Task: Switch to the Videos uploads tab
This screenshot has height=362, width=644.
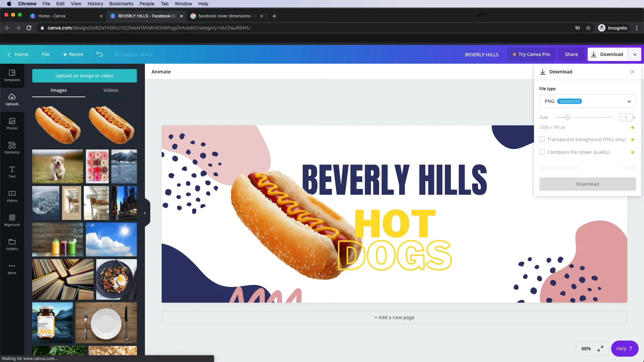Action: 111,90
